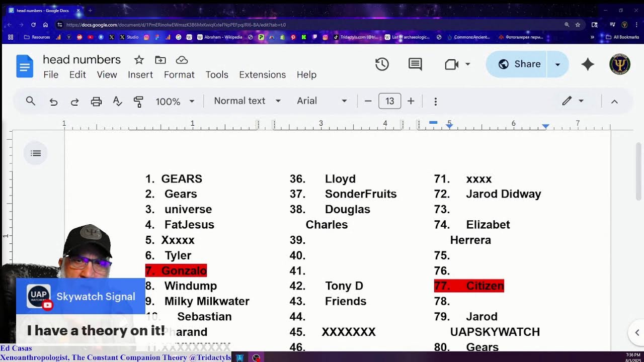The image size is (644, 362).
Task: Open the File menu
Action: pos(51,74)
